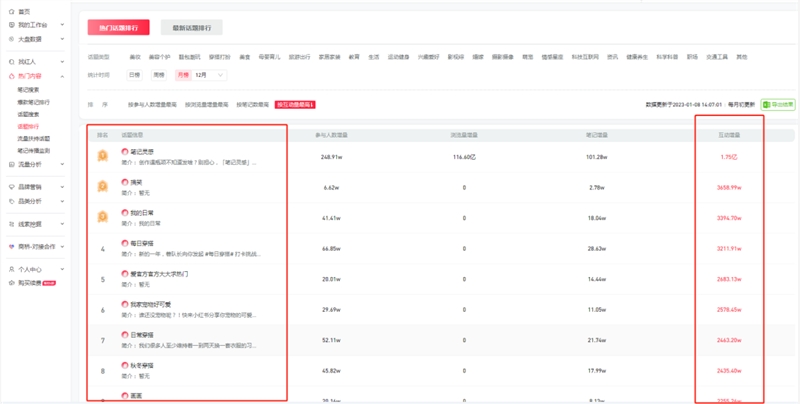Viewport: 800px width, 404px height.
Task: Switch to the 热门话题排行 tab
Action: tap(117, 28)
